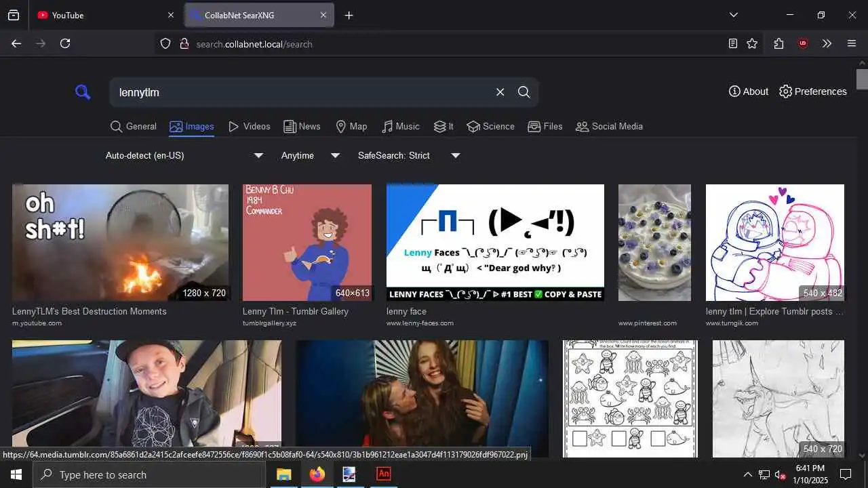
Task: Toggle reader view
Action: tap(732, 43)
